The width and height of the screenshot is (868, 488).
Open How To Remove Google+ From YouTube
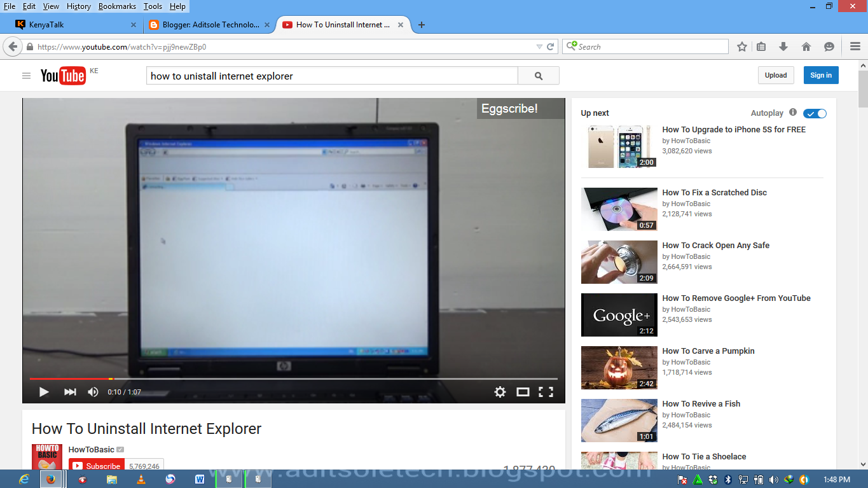tap(736, 298)
